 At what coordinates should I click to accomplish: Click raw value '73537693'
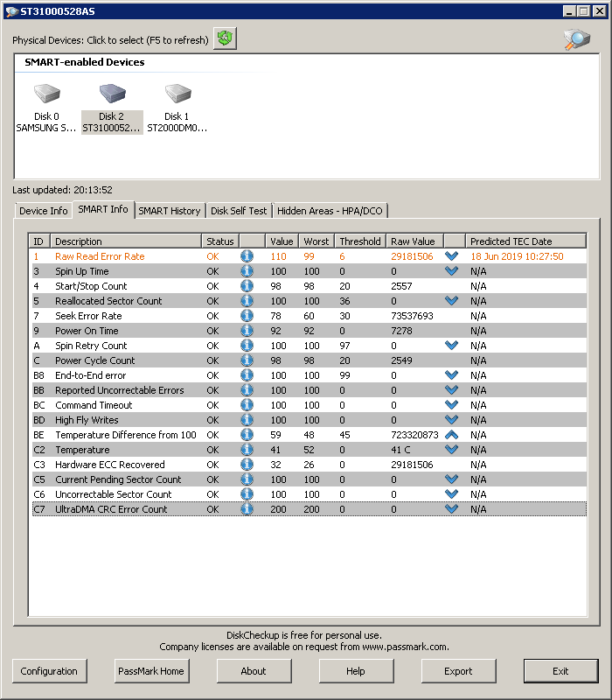click(412, 316)
